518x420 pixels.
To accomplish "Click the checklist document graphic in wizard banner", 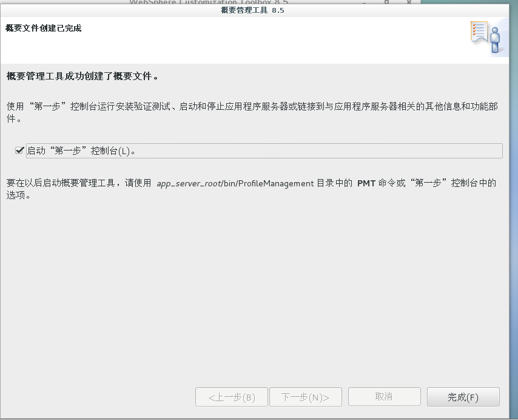I will pos(479,32).
